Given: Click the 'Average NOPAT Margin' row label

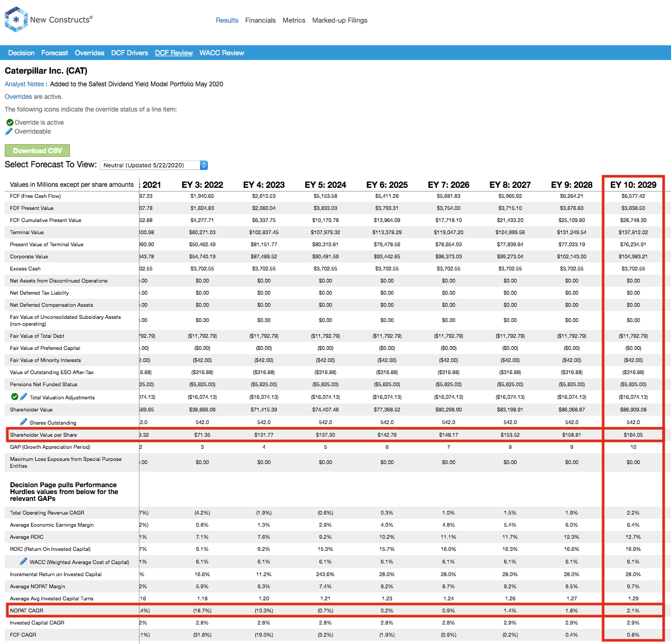Looking at the screenshot, I should click(x=37, y=587).
